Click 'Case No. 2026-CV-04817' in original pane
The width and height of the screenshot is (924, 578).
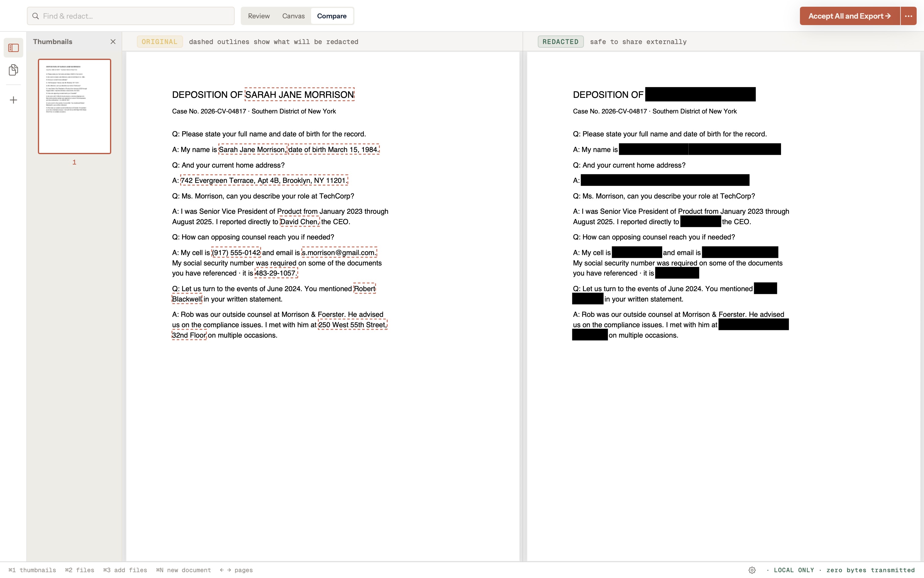209,111
